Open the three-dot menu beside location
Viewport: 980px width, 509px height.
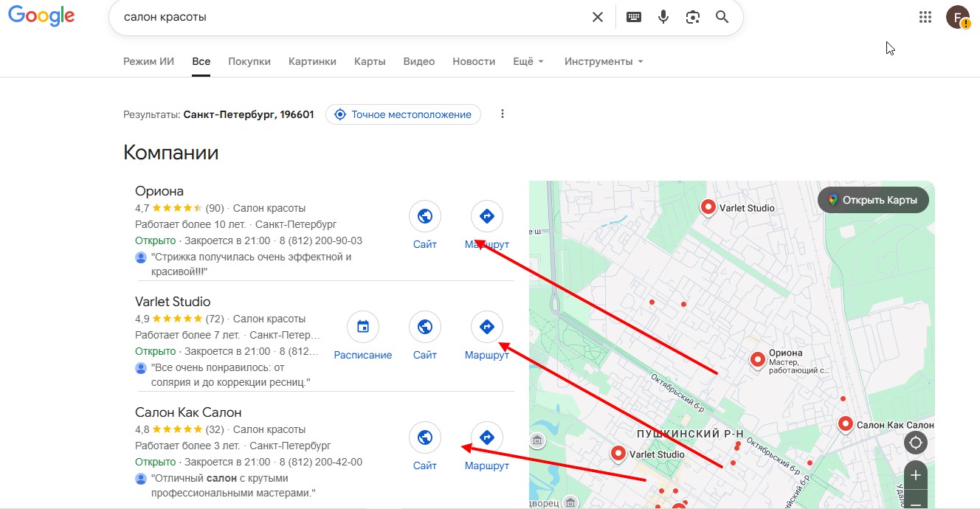click(503, 114)
